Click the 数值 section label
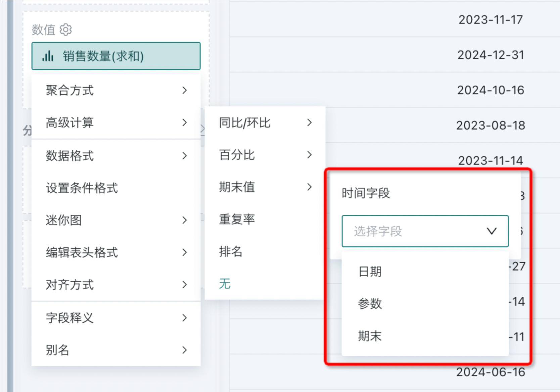 tap(43, 30)
